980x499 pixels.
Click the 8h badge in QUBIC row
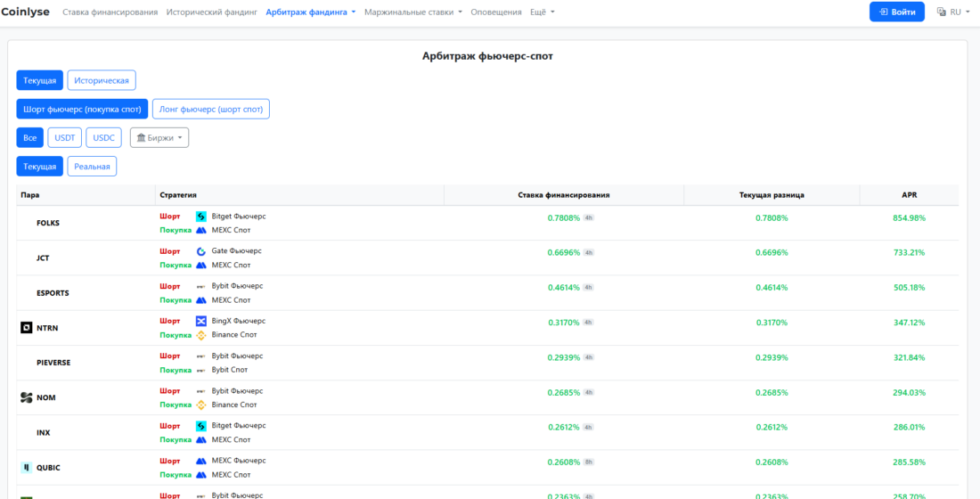(x=588, y=462)
